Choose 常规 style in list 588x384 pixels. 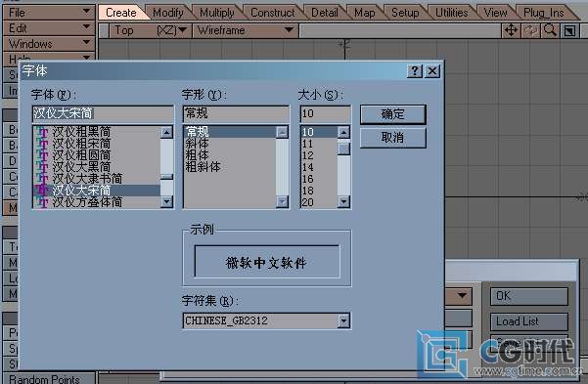[230, 132]
